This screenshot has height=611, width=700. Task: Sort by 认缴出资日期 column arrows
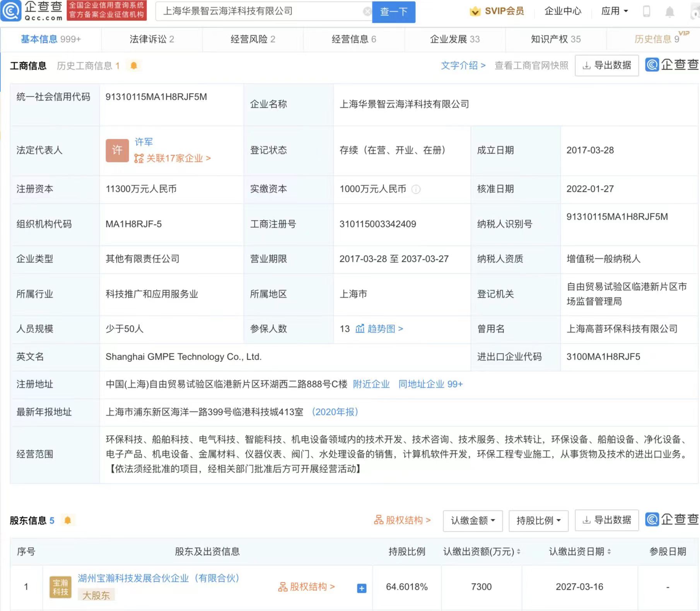click(x=609, y=551)
